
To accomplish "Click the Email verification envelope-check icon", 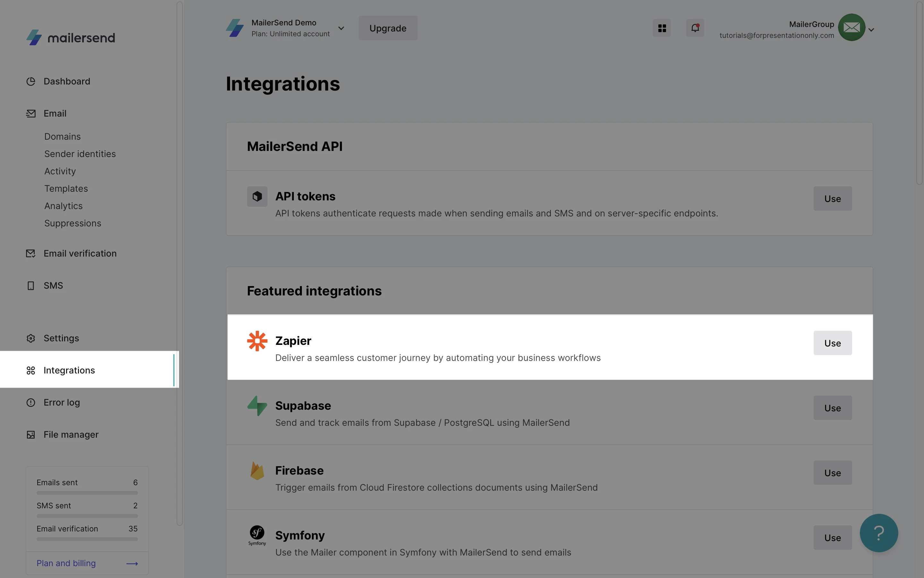I will tap(30, 253).
